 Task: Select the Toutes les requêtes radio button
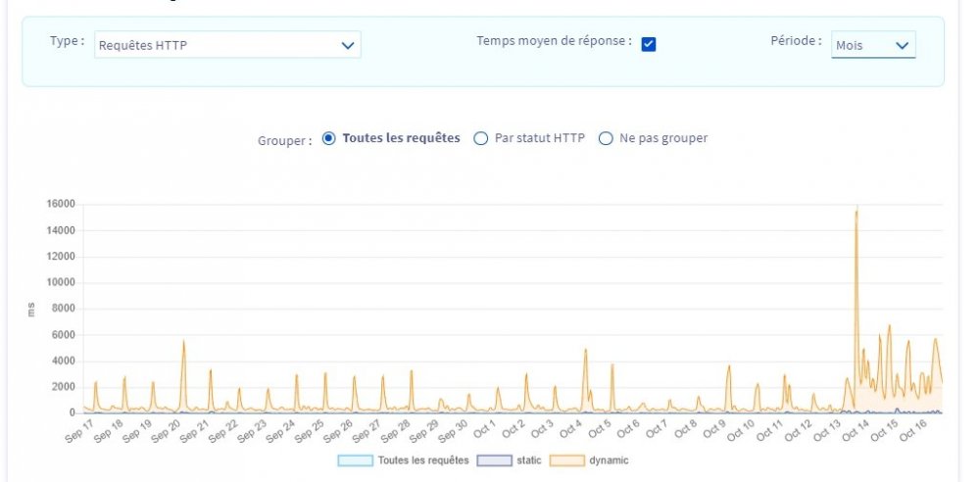coord(328,138)
